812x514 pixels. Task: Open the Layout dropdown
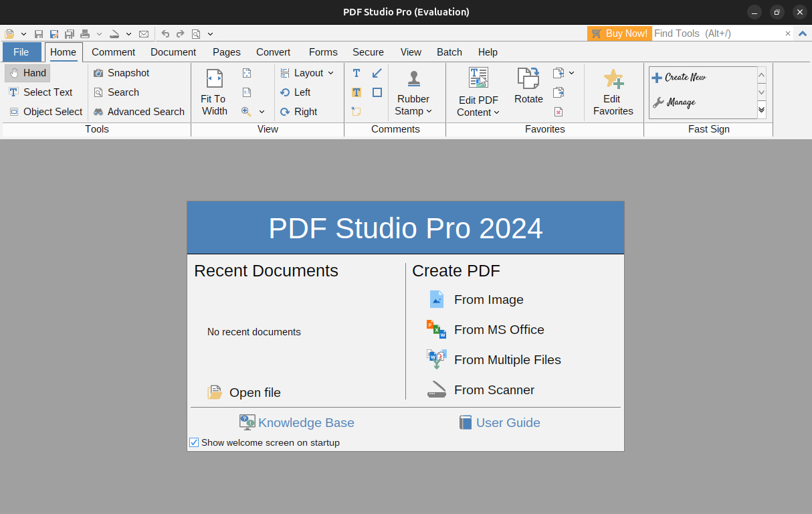point(306,73)
